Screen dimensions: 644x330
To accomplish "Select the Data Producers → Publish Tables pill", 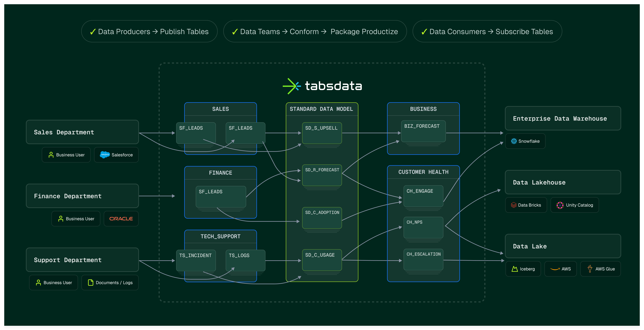I will tap(149, 32).
